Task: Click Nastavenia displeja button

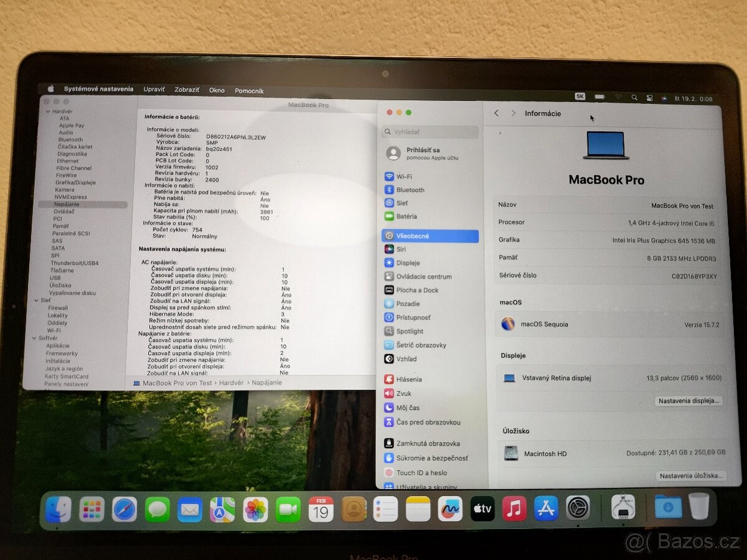Action: [x=688, y=401]
